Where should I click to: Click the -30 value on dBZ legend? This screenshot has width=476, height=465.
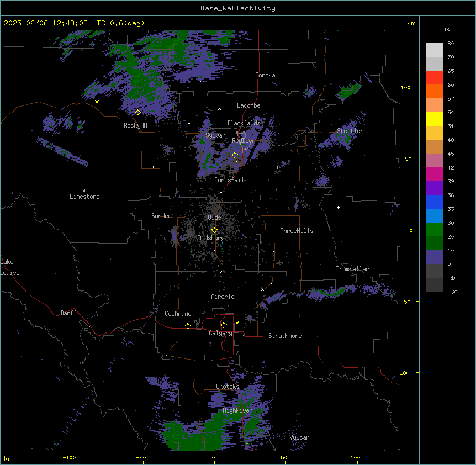point(452,292)
